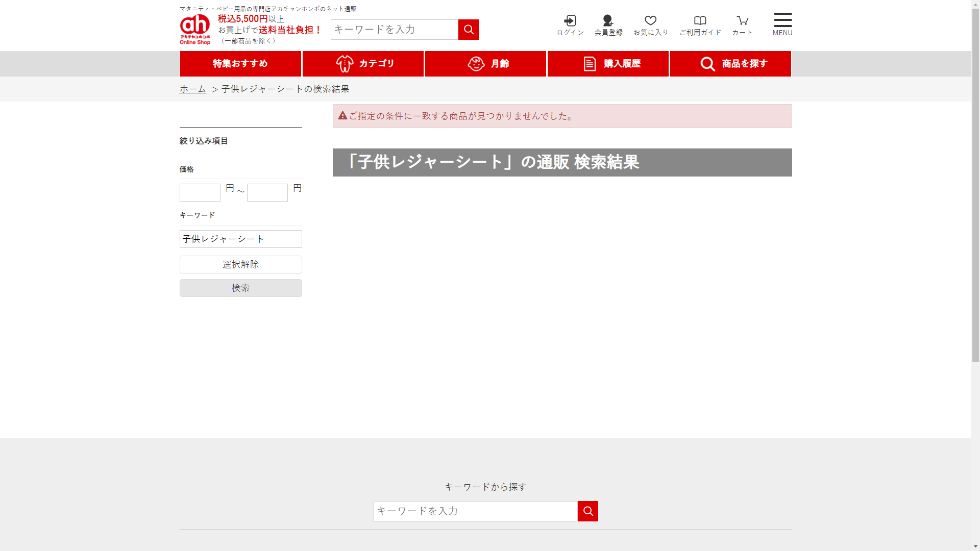
Task: Click the Akachan Honpo logo
Action: pyautogui.click(x=195, y=29)
